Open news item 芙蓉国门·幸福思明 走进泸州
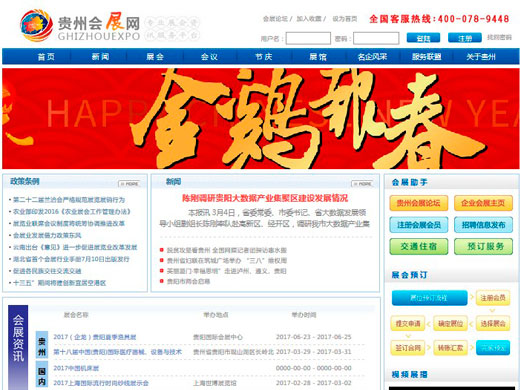520x390 pixels. pyautogui.click(x=226, y=271)
